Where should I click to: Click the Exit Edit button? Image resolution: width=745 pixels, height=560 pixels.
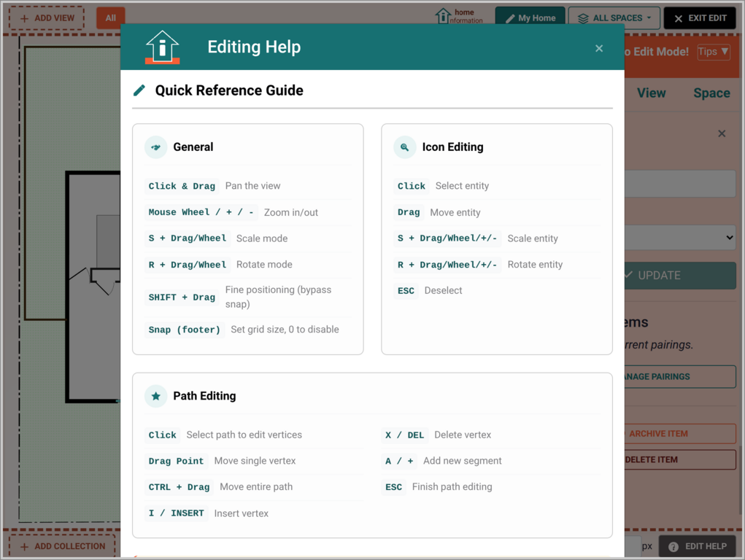click(700, 18)
